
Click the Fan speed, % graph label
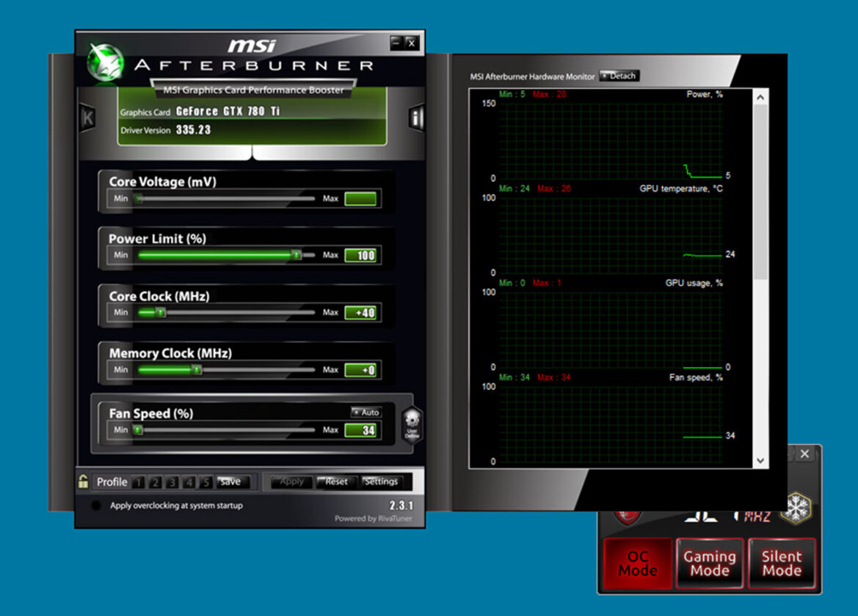tap(696, 377)
